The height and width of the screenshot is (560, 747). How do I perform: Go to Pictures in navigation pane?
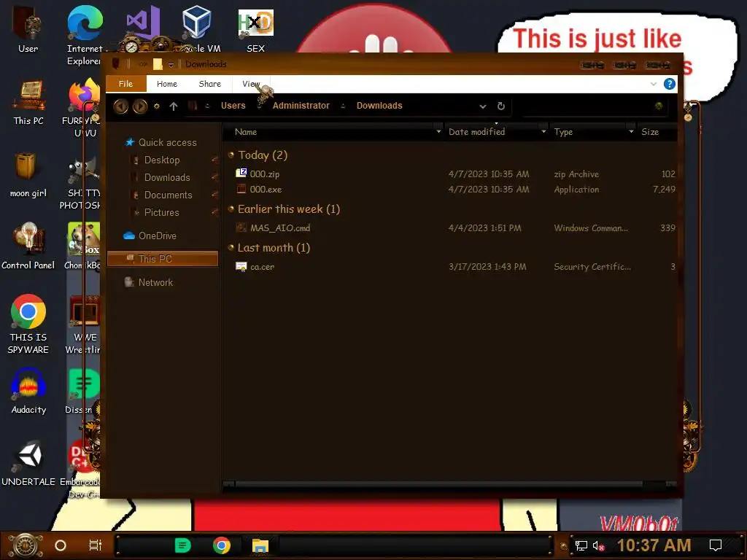pyautogui.click(x=161, y=212)
